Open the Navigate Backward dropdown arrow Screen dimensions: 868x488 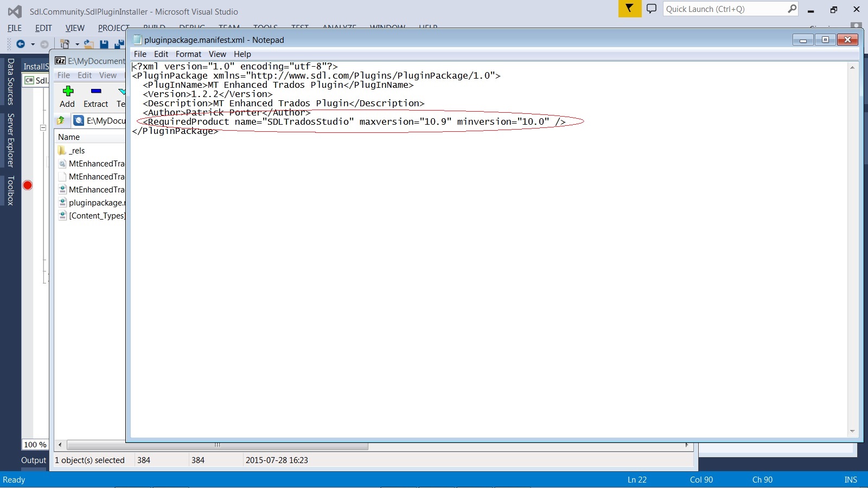click(33, 44)
